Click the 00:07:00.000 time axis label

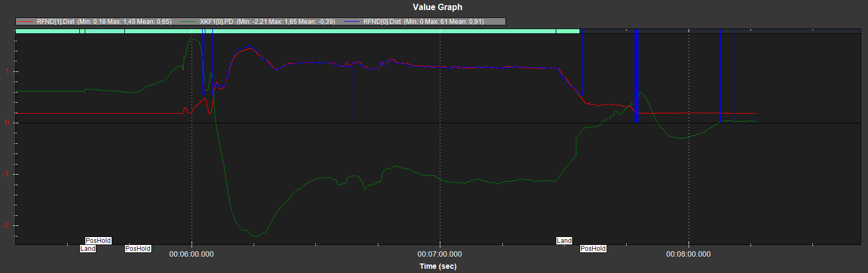pyautogui.click(x=439, y=254)
